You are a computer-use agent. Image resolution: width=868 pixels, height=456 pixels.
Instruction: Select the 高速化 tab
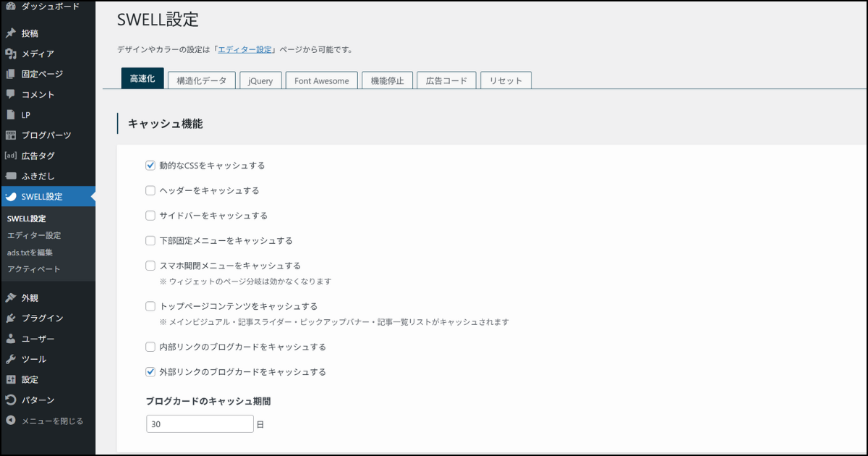click(x=142, y=80)
